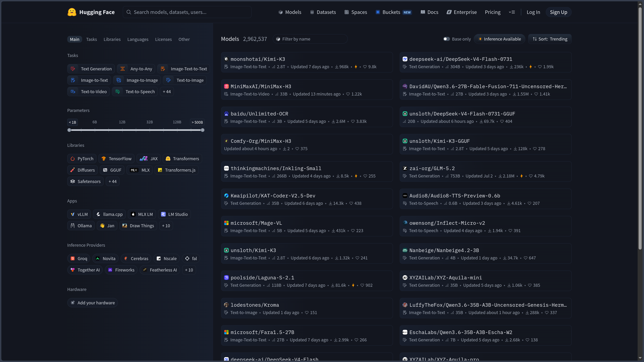The image size is (644, 362).
Task: Click the XYZ-Aquila-mini avatar icon
Action: click(405, 278)
